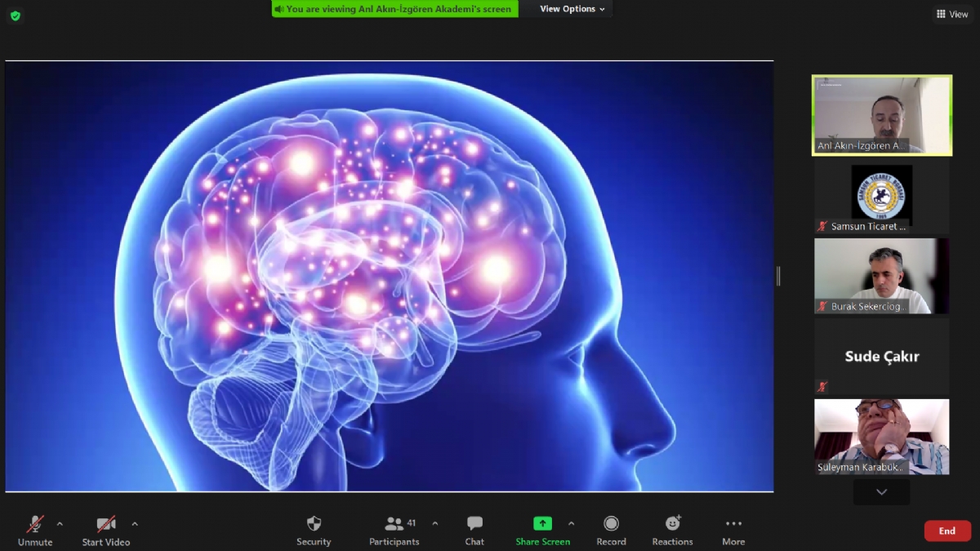The height and width of the screenshot is (551, 980).
Task: Open the Reactions emoji menu
Action: 672,530
